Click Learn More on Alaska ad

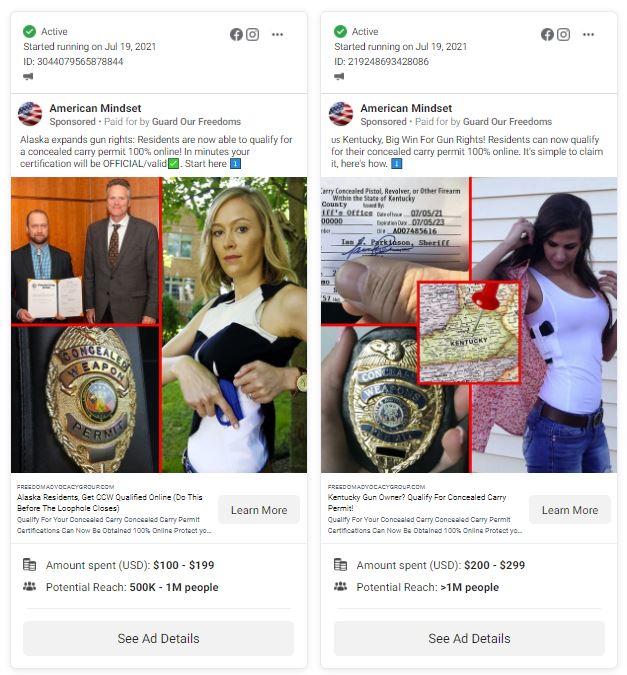coord(259,510)
